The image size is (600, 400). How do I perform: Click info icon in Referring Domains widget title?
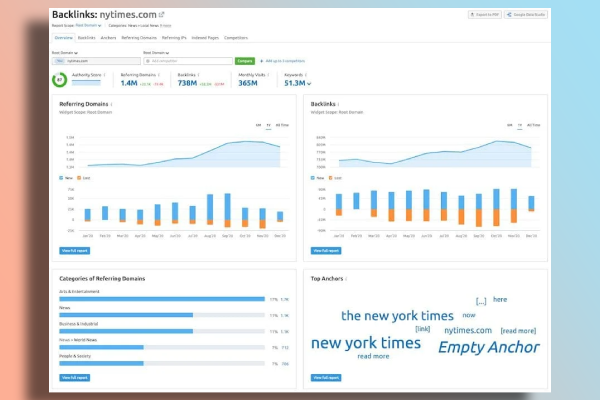(111, 104)
